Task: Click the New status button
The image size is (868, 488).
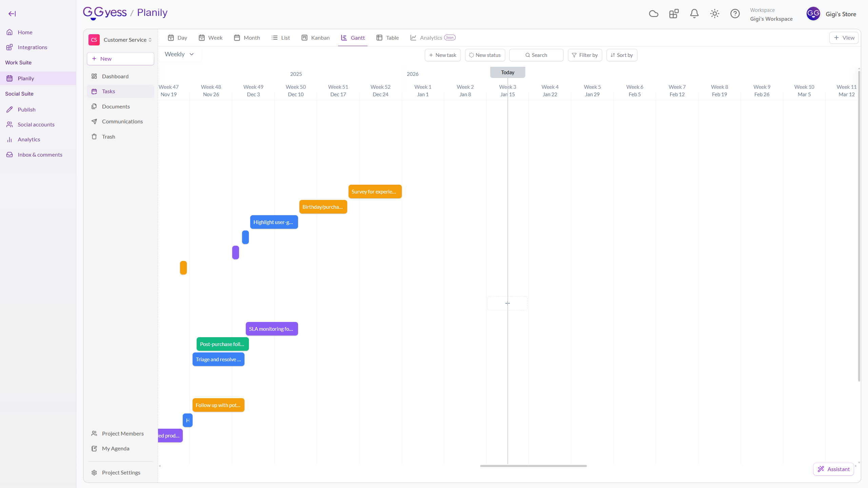Action: tap(485, 55)
